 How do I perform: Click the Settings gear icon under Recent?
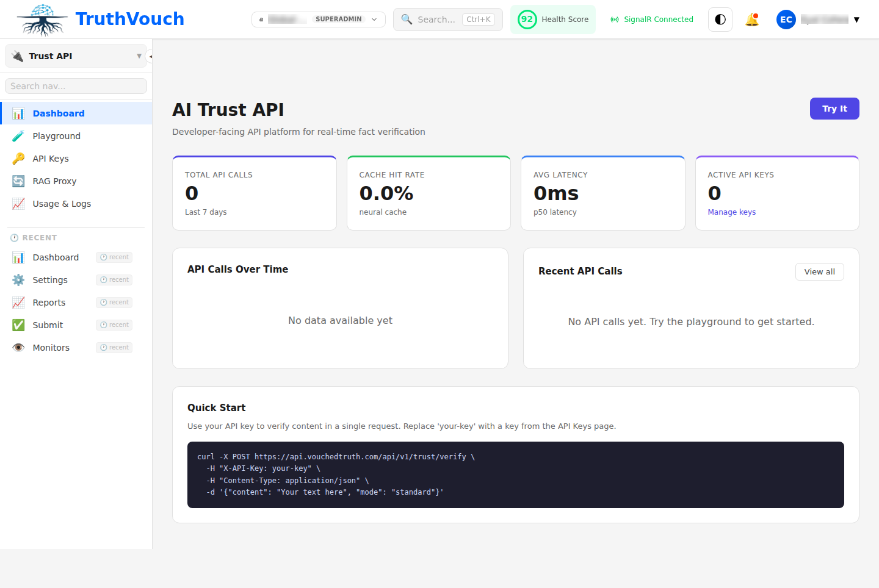(x=18, y=279)
